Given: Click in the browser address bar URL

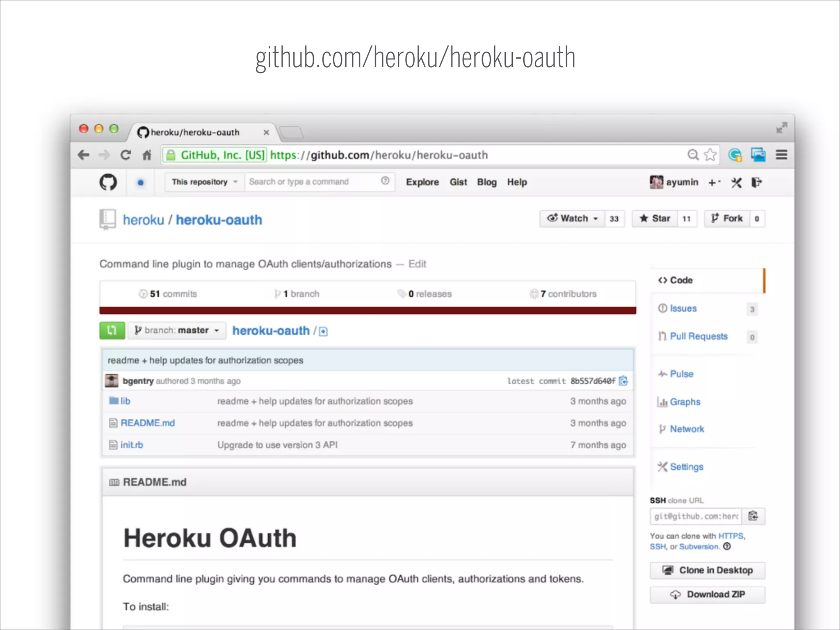Looking at the screenshot, I should point(379,155).
